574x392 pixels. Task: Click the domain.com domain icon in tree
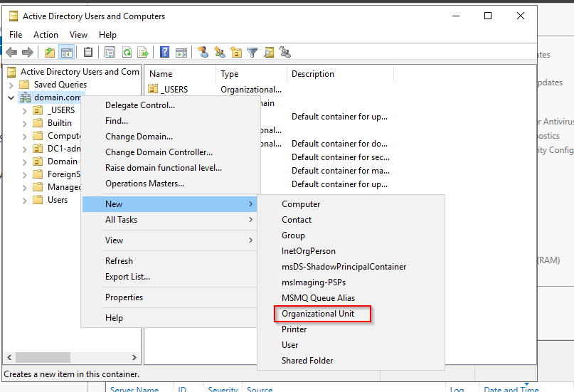tap(26, 97)
